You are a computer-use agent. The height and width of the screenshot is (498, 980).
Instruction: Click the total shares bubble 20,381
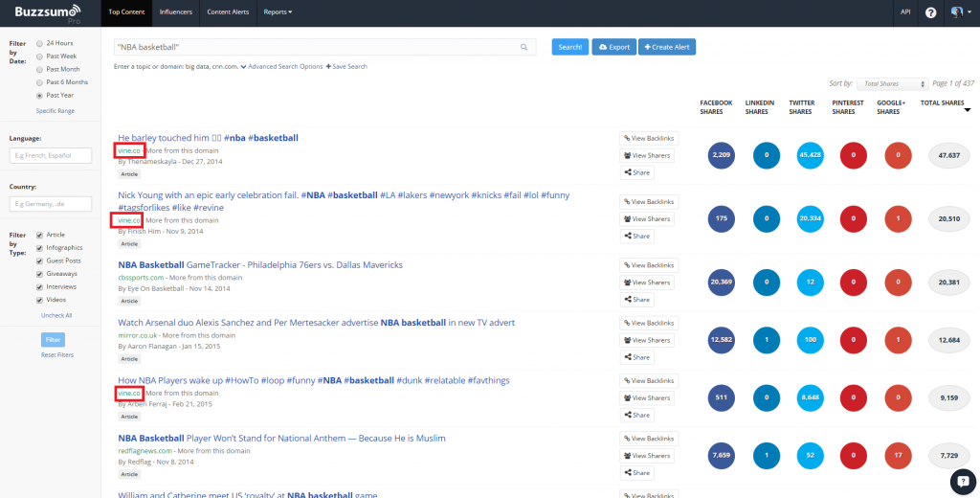pos(948,283)
